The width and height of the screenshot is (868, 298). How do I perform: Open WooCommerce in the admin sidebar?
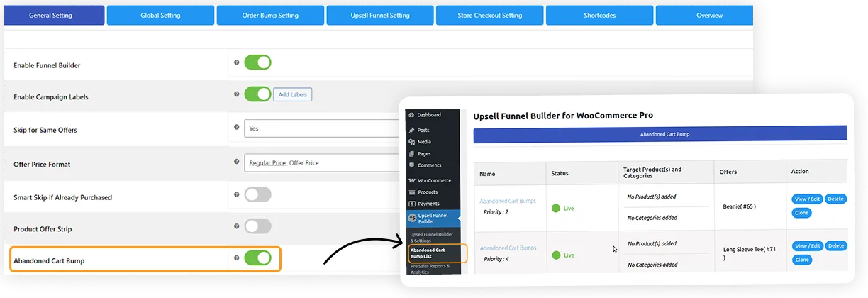coord(434,180)
